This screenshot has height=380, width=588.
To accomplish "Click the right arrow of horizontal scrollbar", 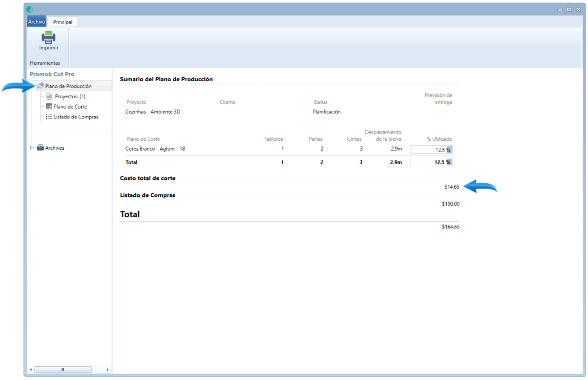I will point(107,370).
